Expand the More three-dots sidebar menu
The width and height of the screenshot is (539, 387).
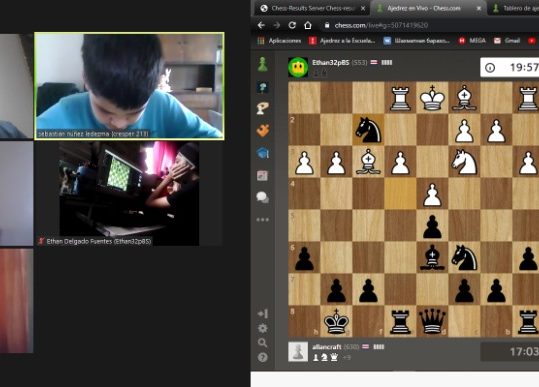[263, 219]
